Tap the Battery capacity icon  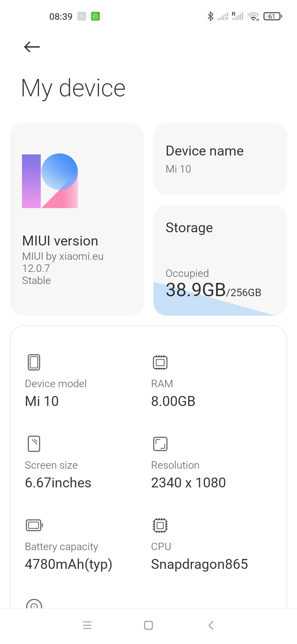(34, 525)
